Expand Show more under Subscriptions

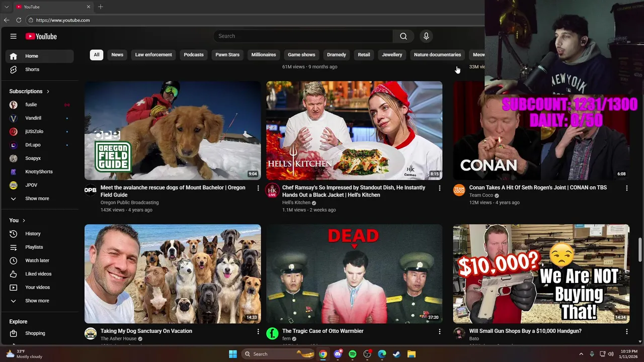coord(39,199)
